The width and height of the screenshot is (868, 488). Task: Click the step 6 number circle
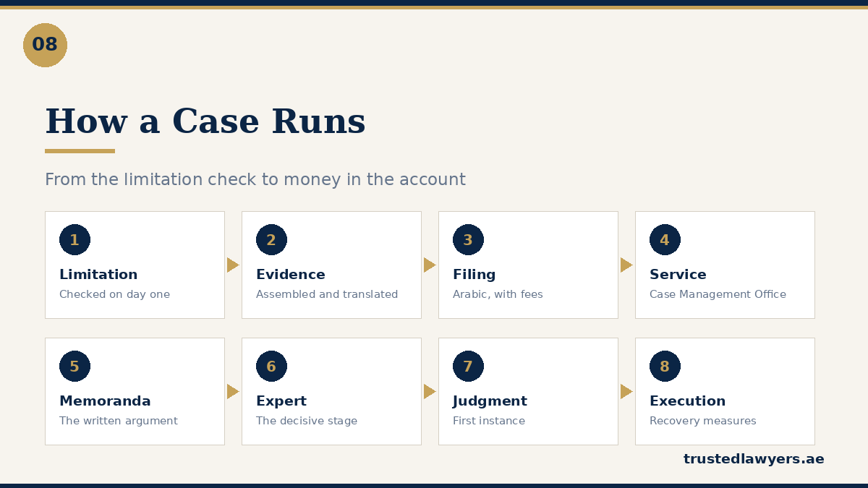pos(271,367)
